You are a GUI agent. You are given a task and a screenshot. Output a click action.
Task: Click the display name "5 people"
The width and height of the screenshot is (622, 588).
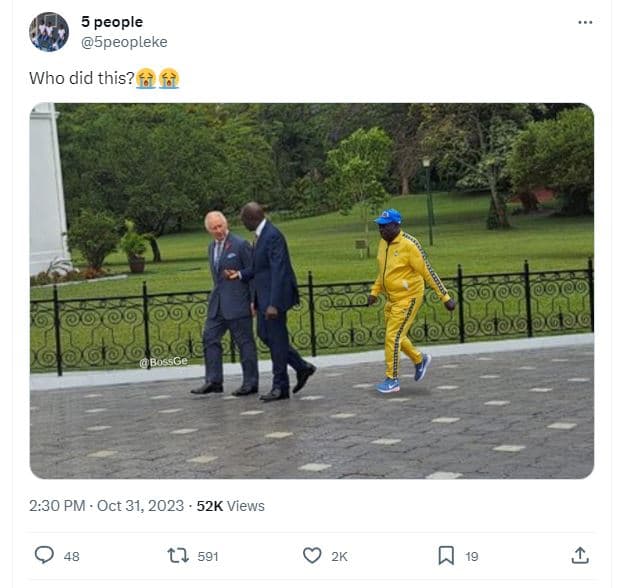(x=112, y=22)
